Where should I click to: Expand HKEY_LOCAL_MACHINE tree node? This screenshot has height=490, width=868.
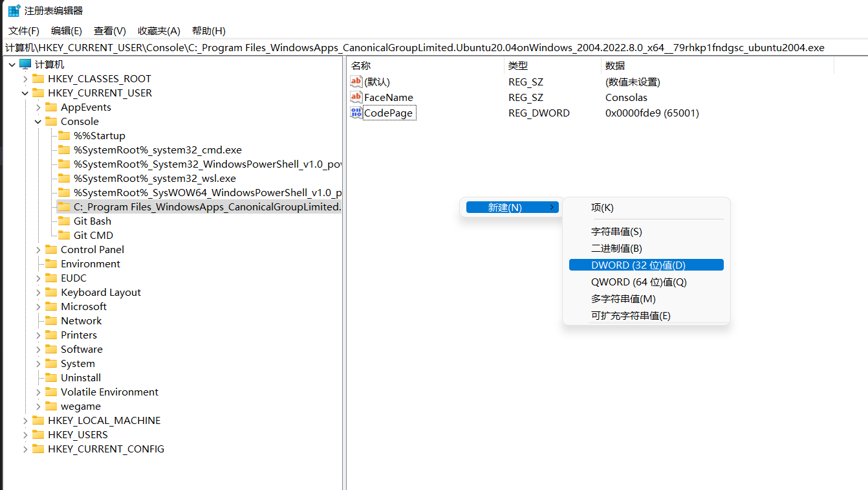click(25, 420)
